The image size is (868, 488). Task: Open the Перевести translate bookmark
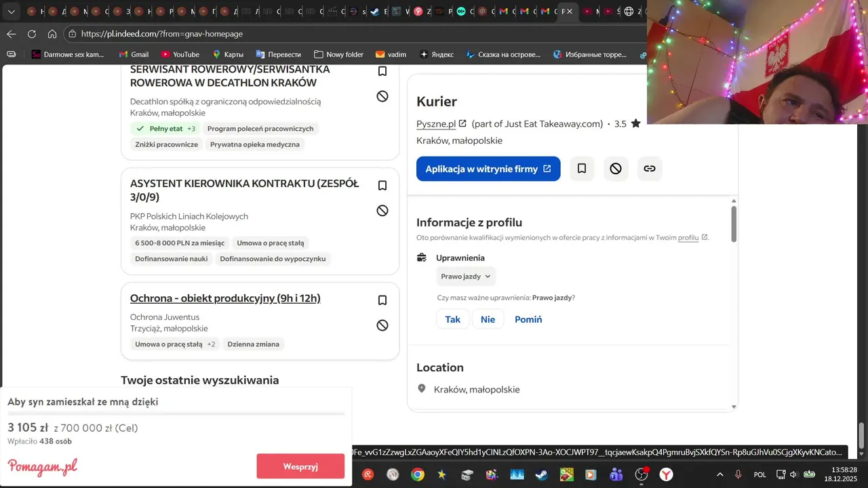278,54
